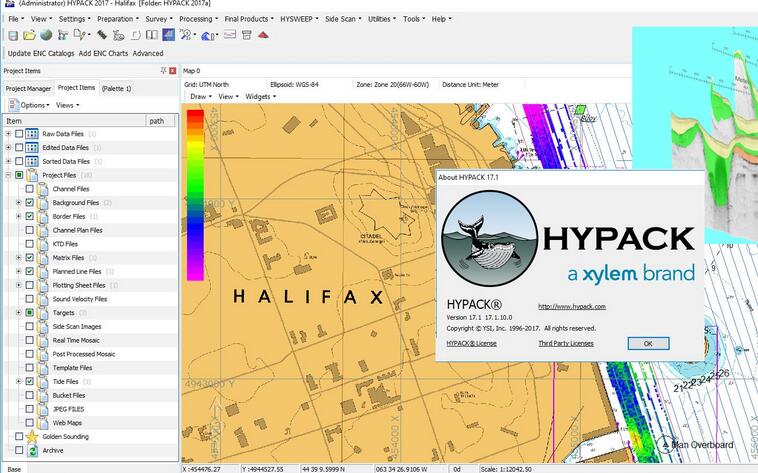Open the http://www.hypack.com link
Screen dimensions: 758x473
572,307
